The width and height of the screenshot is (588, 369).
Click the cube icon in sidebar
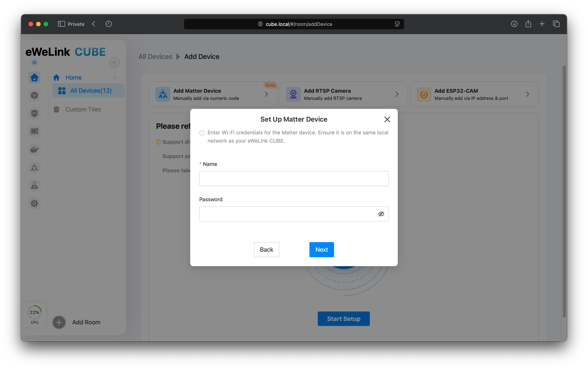pos(34,95)
